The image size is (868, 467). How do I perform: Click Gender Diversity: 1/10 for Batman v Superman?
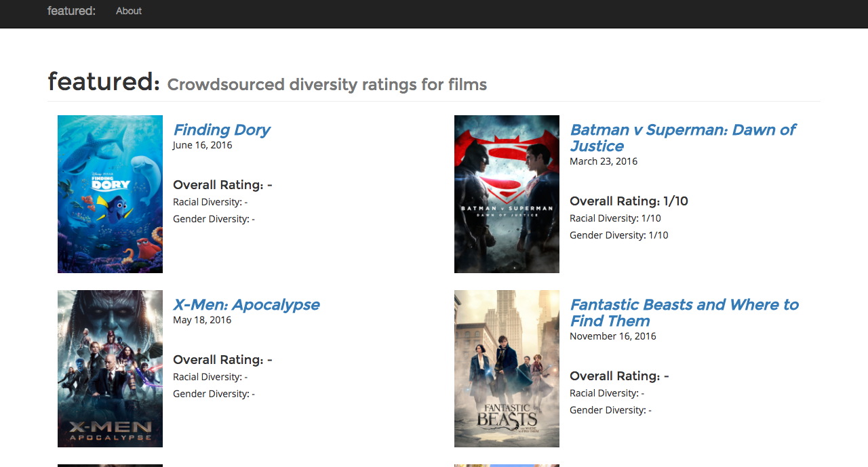619,235
